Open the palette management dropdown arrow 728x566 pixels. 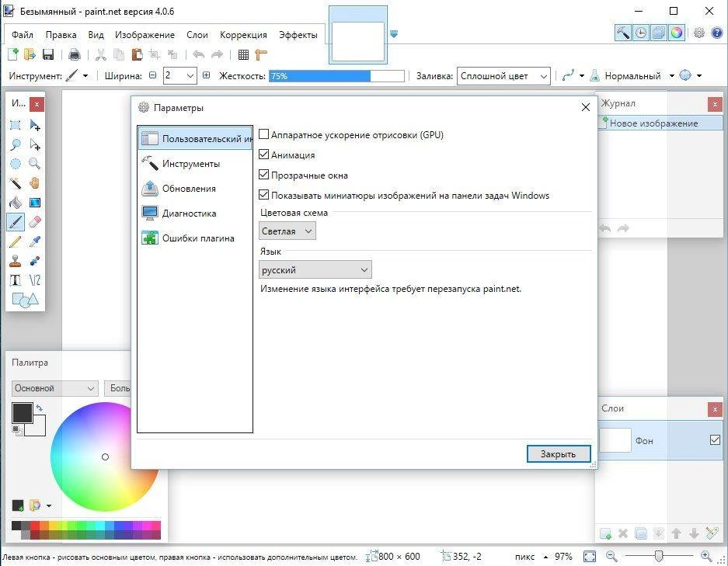point(49,505)
